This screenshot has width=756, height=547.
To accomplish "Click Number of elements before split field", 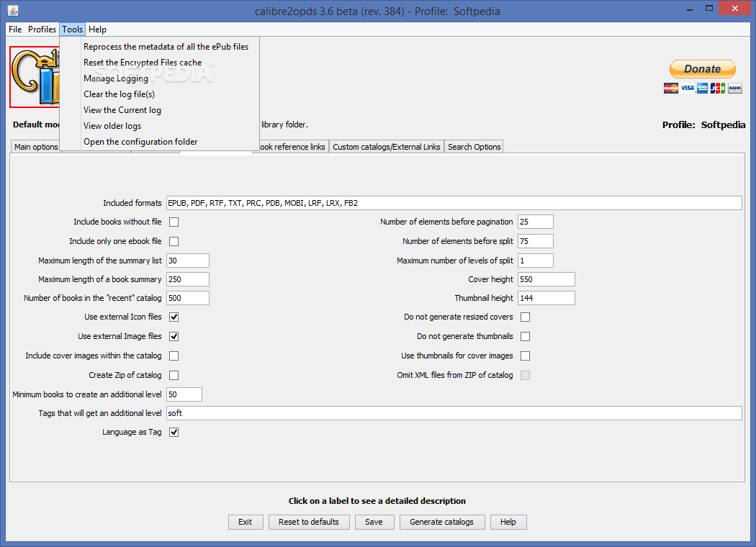I will (x=535, y=241).
